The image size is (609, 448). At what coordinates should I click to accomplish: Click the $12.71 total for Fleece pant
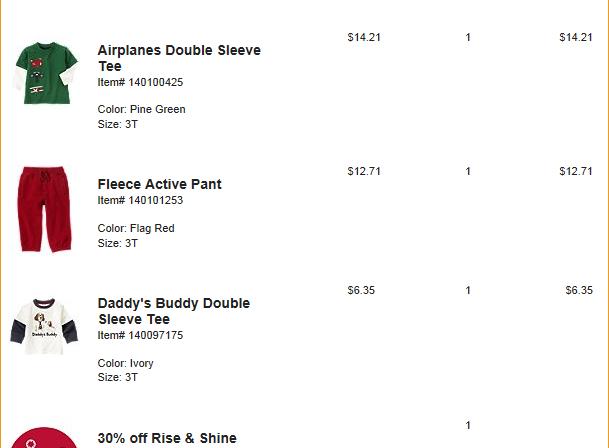click(576, 171)
